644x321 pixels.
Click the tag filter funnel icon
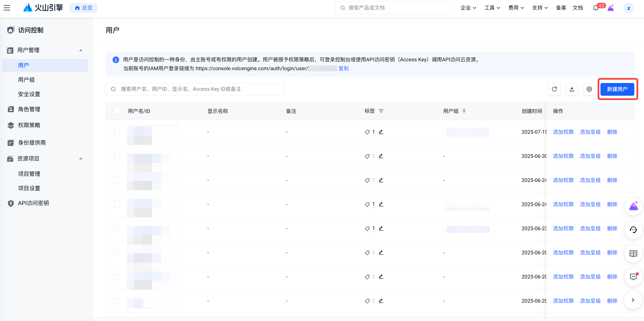pos(381,111)
